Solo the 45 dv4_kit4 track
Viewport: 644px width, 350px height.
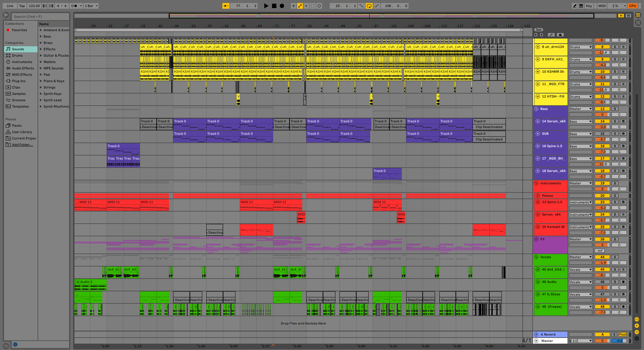(x=615, y=270)
